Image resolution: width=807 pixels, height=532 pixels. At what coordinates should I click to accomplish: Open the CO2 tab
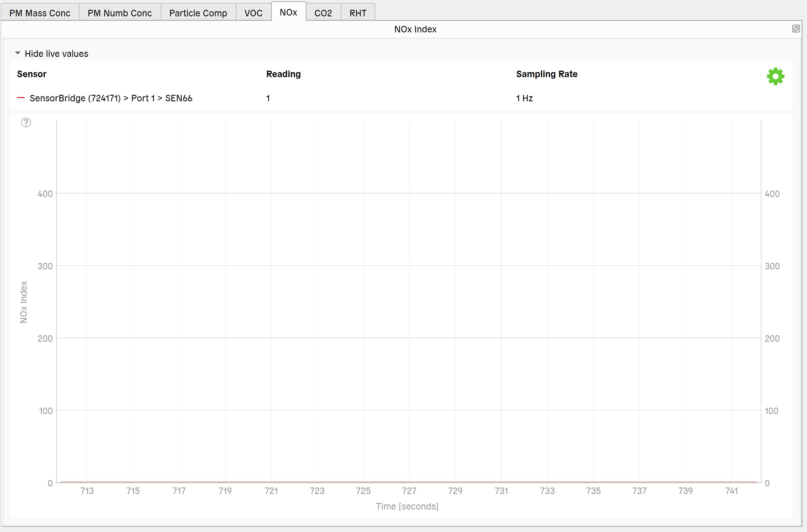(323, 13)
